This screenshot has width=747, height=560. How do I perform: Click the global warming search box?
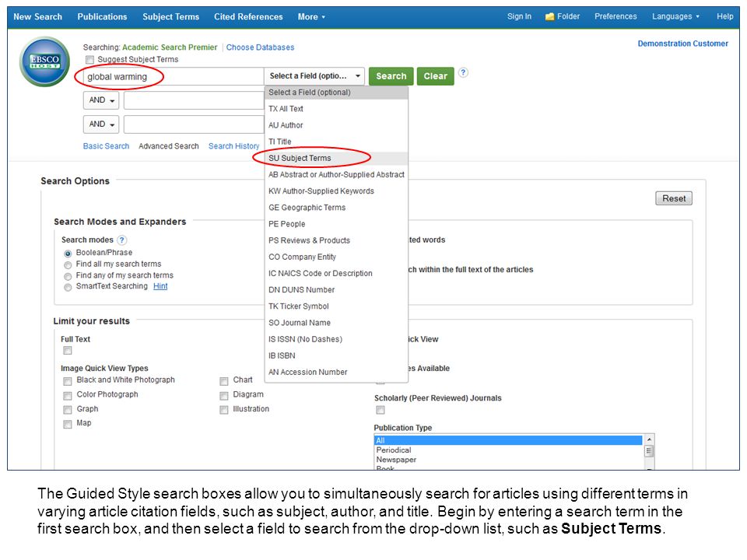(174, 77)
